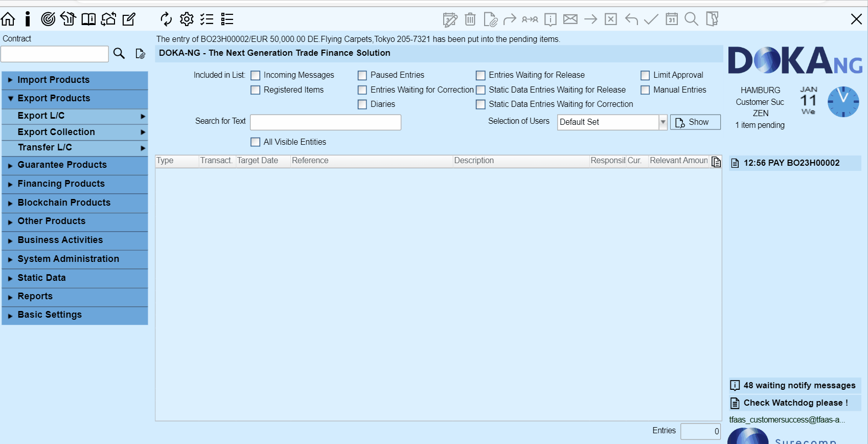Click the list column settings document icon
Viewport: 868px width, 444px height.
pos(716,162)
